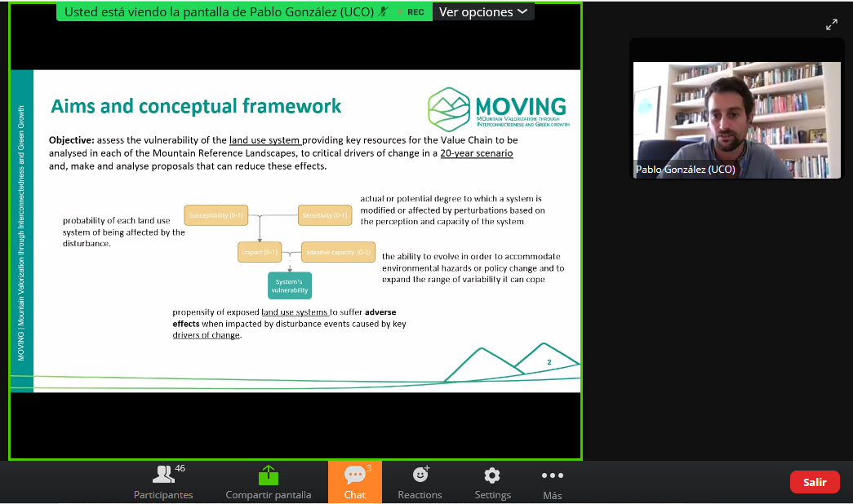Toggle the Chat notification badge
This screenshot has width=853, height=504.
367,467
